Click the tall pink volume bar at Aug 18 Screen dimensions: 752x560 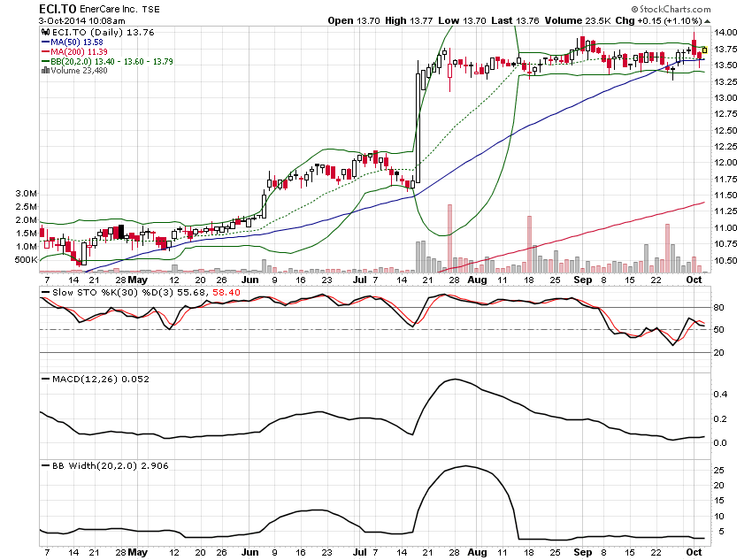[529, 244]
